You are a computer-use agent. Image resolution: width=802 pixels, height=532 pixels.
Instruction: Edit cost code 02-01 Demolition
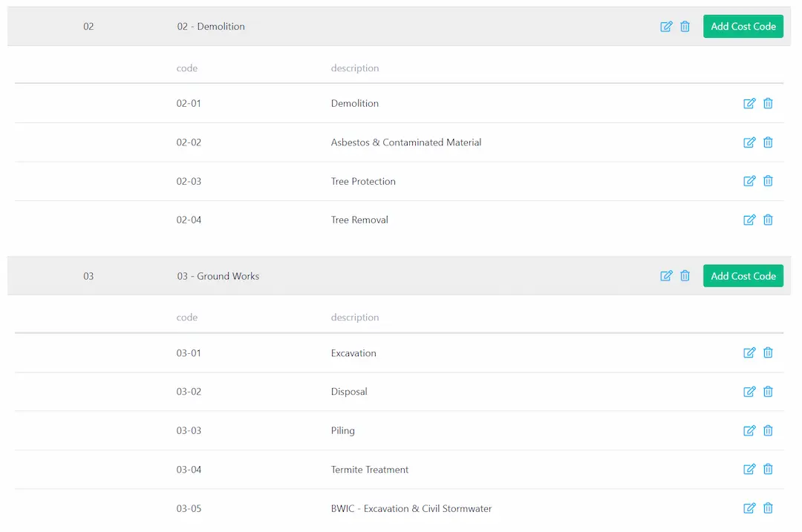click(x=749, y=104)
